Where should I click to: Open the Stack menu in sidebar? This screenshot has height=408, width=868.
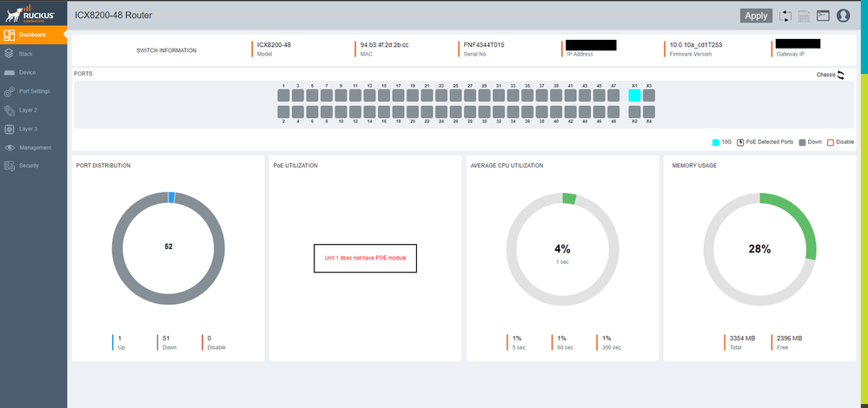pyautogui.click(x=26, y=54)
